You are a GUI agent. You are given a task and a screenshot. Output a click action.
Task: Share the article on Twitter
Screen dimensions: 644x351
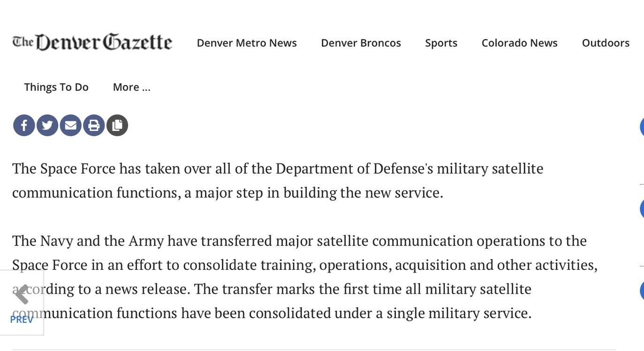coord(47,125)
